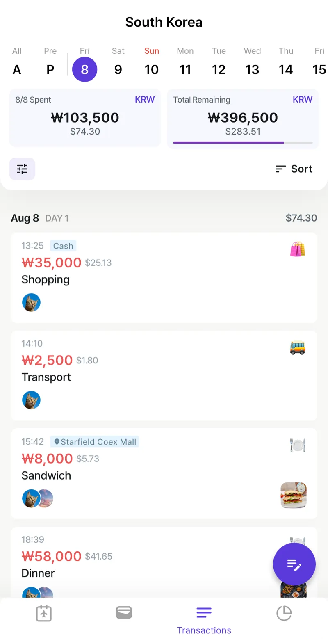Tap the Total Remaining budget progress bar
The height and width of the screenshot is (644, 328).
[243, 143]
